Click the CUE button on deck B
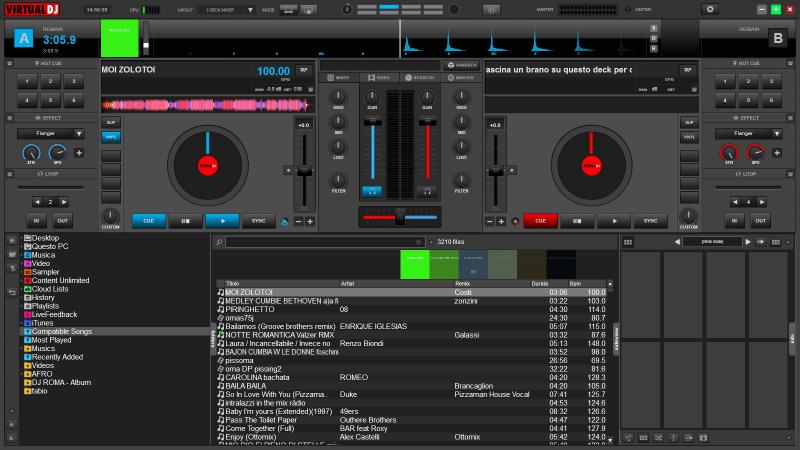Screen dimensions: 800x450 [x=540, y=221]
